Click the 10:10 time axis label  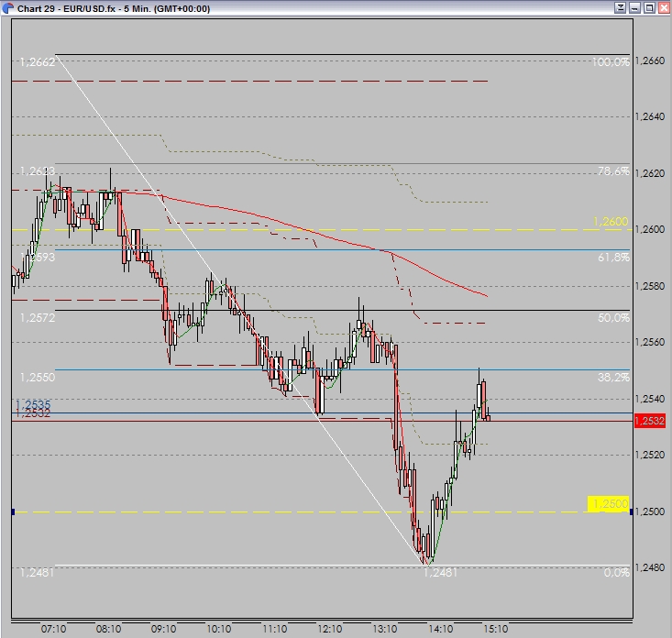219,629
